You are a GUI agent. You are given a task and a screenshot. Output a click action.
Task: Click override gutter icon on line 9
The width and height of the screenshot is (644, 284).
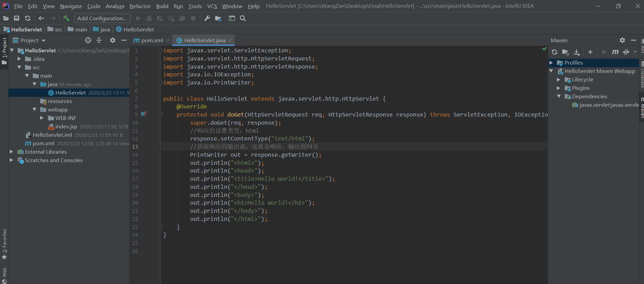[144, 114]
